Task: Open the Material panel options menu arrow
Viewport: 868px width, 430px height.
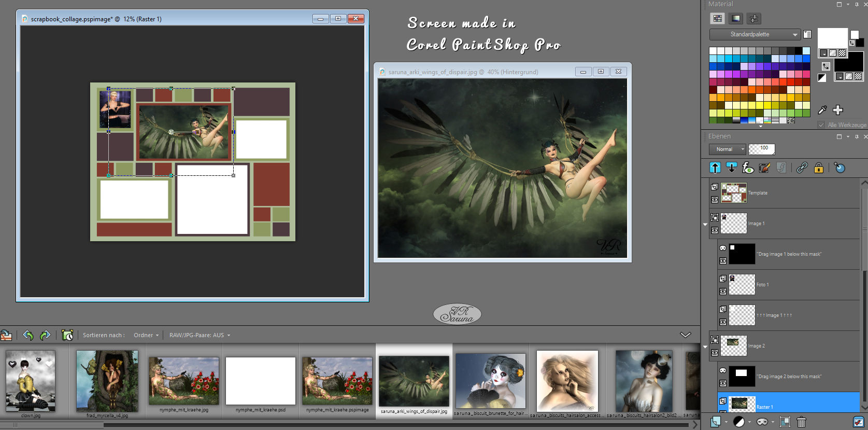Action: click(x=848, y=4)
